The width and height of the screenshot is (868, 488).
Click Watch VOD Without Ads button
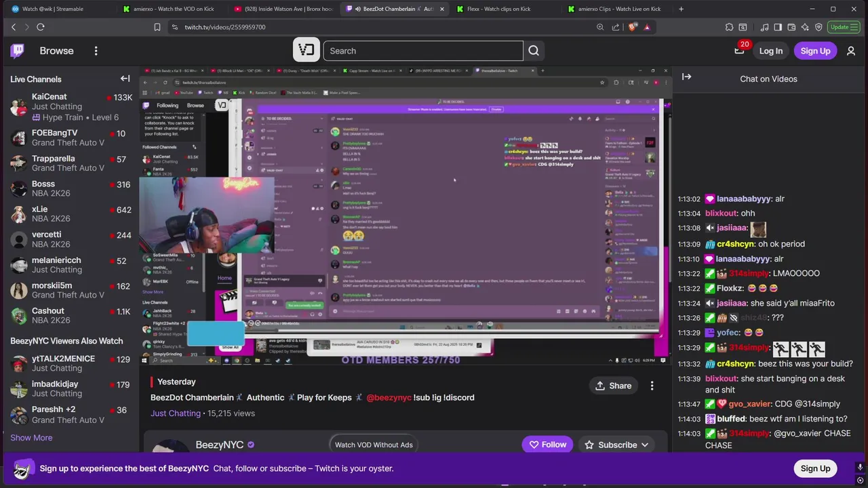(374, 445)
